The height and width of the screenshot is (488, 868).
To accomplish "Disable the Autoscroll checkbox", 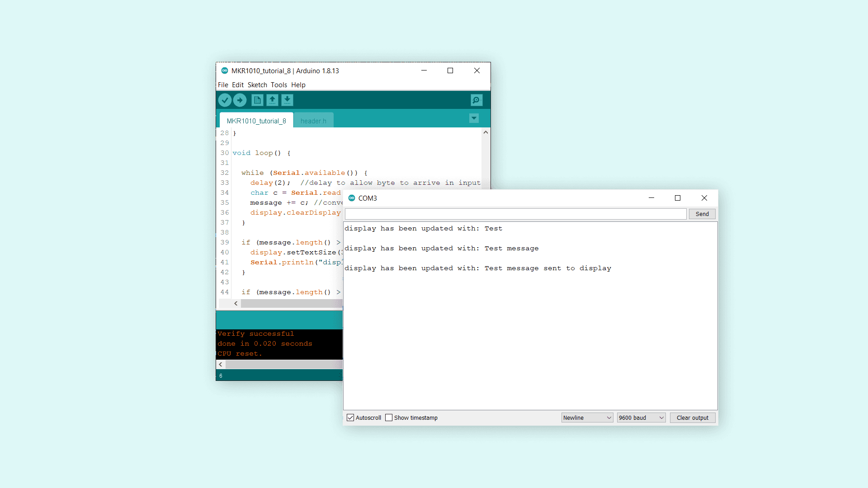I will click(x=350, y=418).
